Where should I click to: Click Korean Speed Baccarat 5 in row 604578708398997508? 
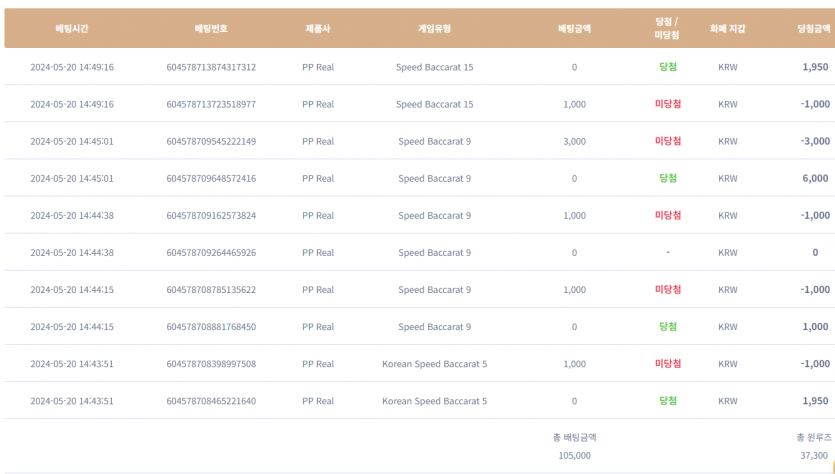[x=435, y=364]
